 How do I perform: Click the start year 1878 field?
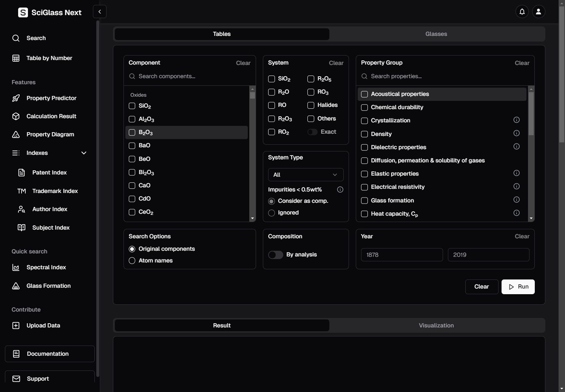pos(402,255)
